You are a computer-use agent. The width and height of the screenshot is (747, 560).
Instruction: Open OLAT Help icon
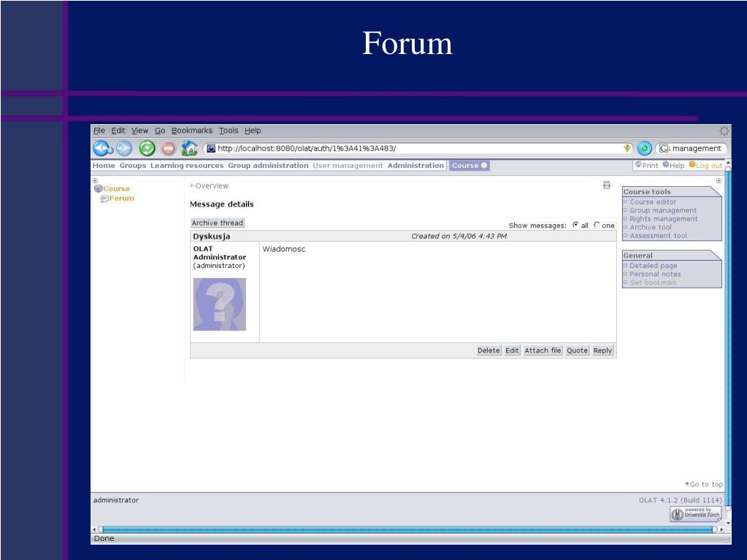click(665, 165)
